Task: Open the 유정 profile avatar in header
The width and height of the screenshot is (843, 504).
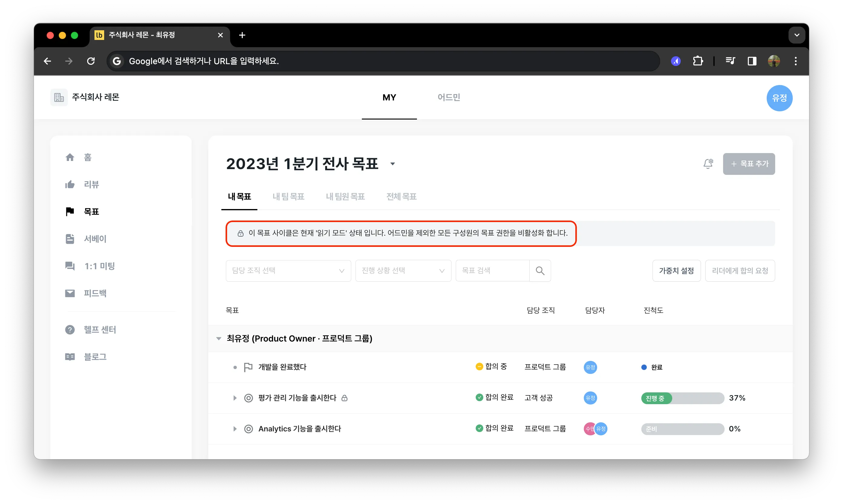Action: click(x=779, y=98)
